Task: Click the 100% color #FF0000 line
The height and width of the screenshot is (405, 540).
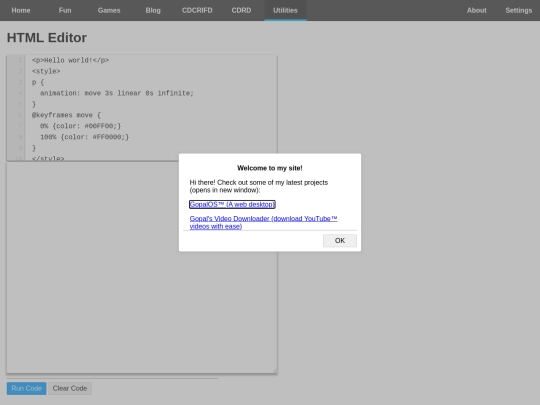Action: pos(84,137)
